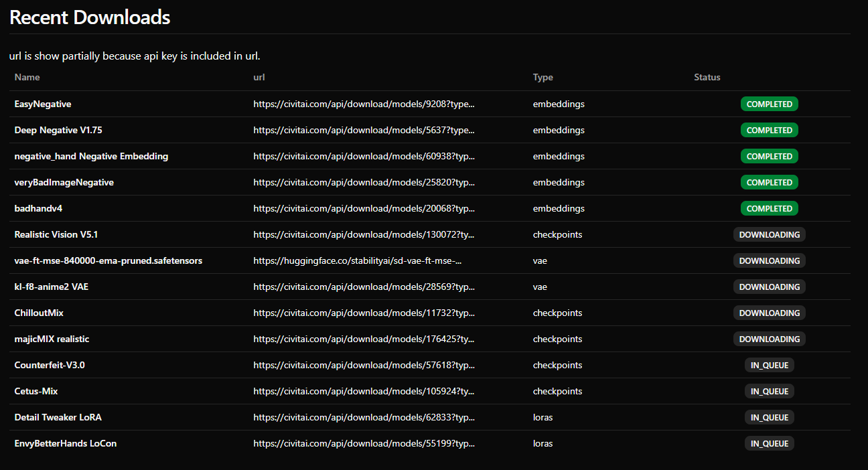The image size is (868, 470).
Task: Click the DOWNLOADING status for ChilloutMix
Action: 769,313
